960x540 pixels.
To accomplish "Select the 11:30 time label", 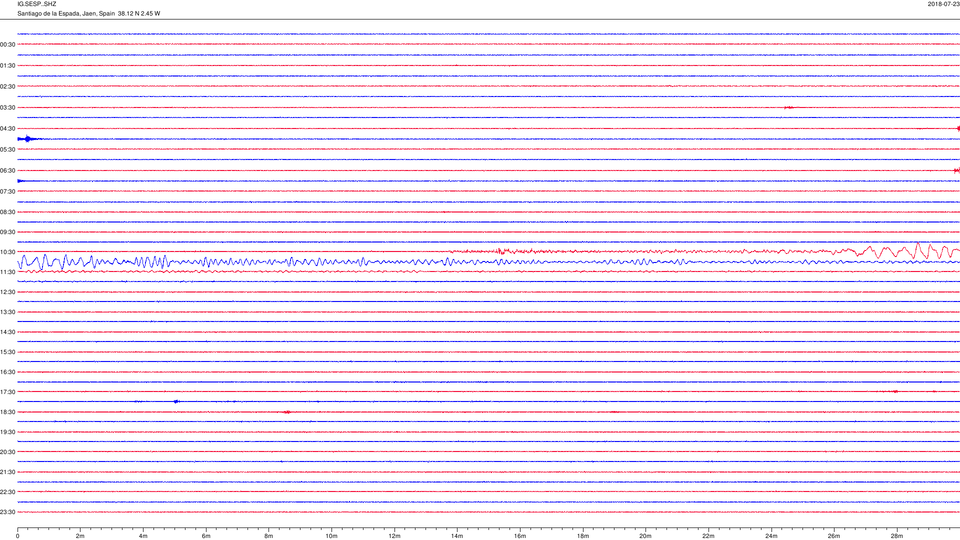I will [x=8, y=272].
